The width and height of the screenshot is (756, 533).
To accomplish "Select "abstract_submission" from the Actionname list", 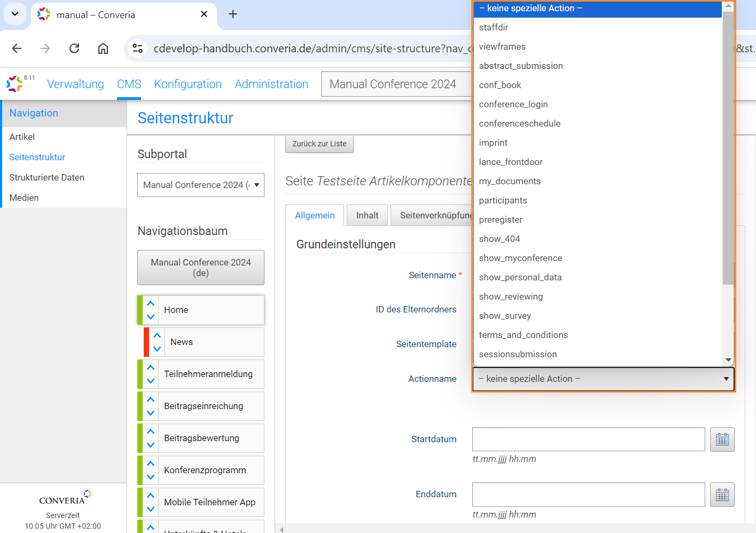I will (521, 66).
